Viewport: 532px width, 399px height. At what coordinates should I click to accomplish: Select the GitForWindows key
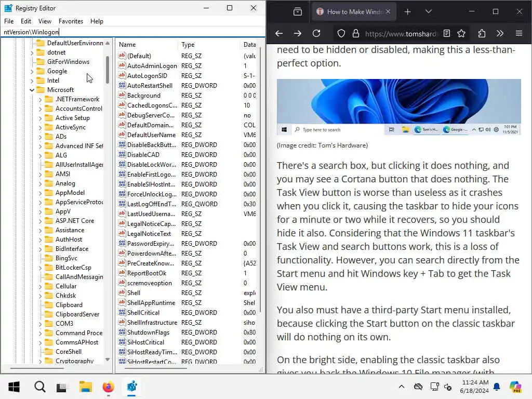68,62
